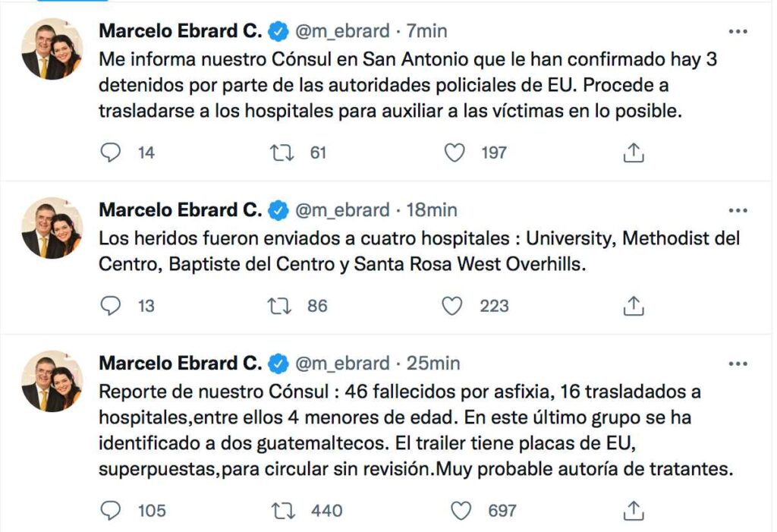Like the tweet with 223 likes

[x=452, y=306]
